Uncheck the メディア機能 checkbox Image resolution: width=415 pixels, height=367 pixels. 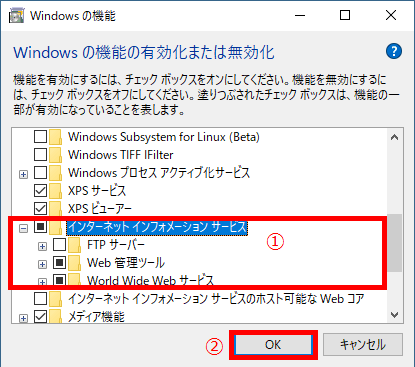tap(40, 316)
